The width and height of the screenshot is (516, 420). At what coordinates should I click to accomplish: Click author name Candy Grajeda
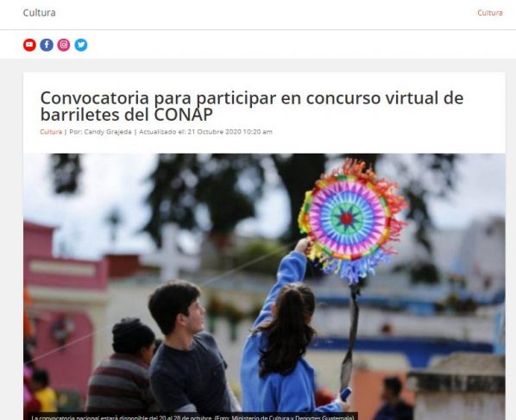(x=108, y=132)
